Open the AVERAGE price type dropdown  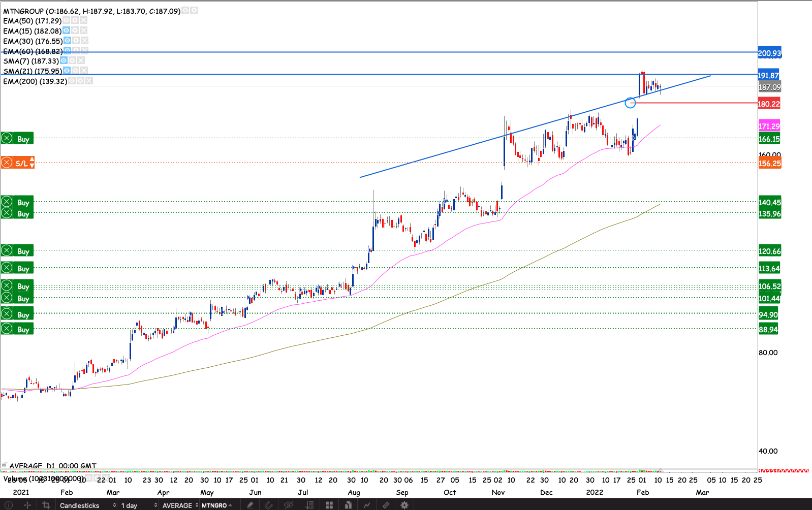click(x=179, y=505)
